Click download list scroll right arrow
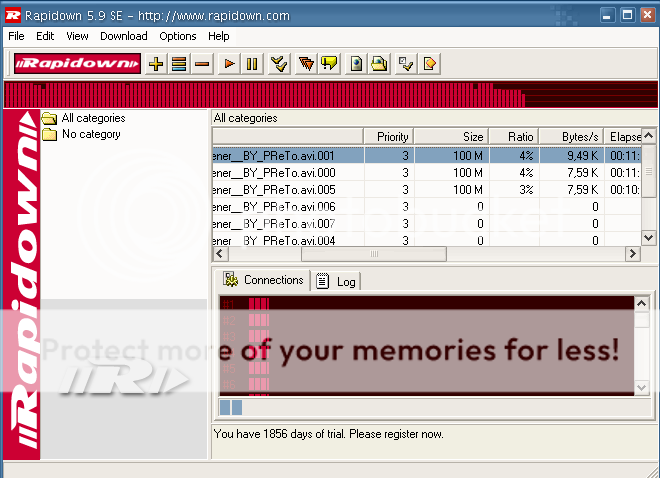This screenshot has width=660, height=478. [633, 254]
